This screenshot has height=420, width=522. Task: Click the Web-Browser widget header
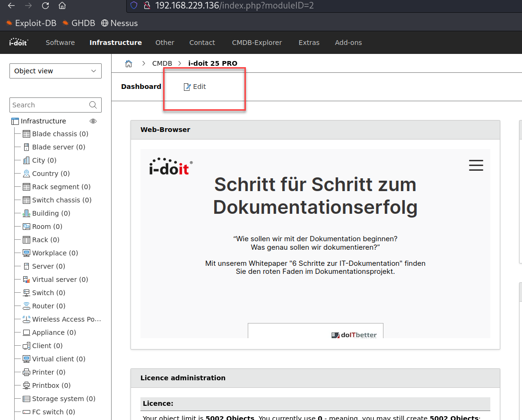[315, 130]
